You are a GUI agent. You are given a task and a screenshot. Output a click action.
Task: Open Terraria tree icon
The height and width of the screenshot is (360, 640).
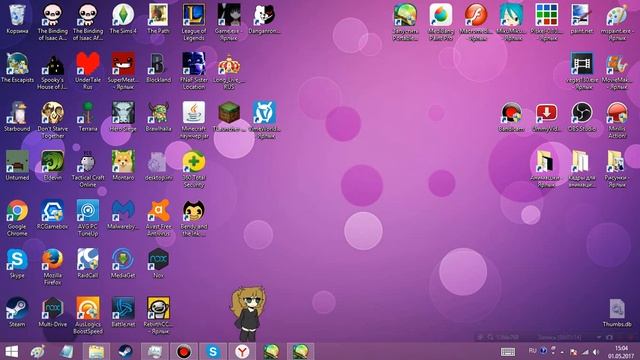[88, 117]
